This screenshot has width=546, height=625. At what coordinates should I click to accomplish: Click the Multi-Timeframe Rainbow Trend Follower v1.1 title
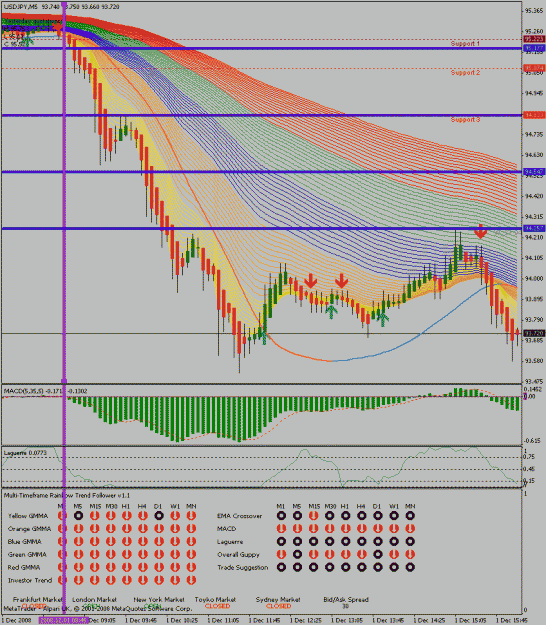tap(67, 495)
